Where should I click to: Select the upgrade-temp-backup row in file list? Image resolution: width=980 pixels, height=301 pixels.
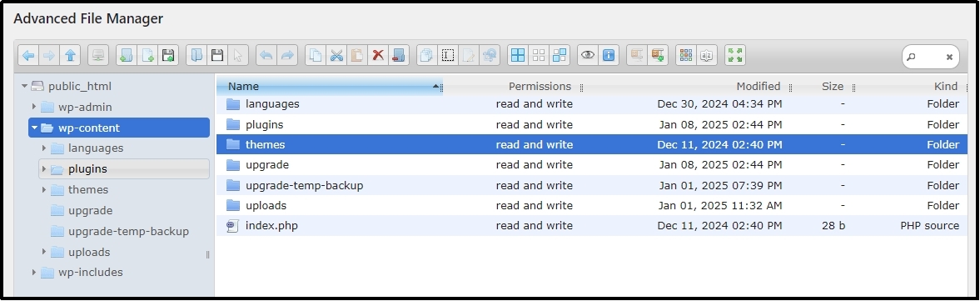coord(592,185)
